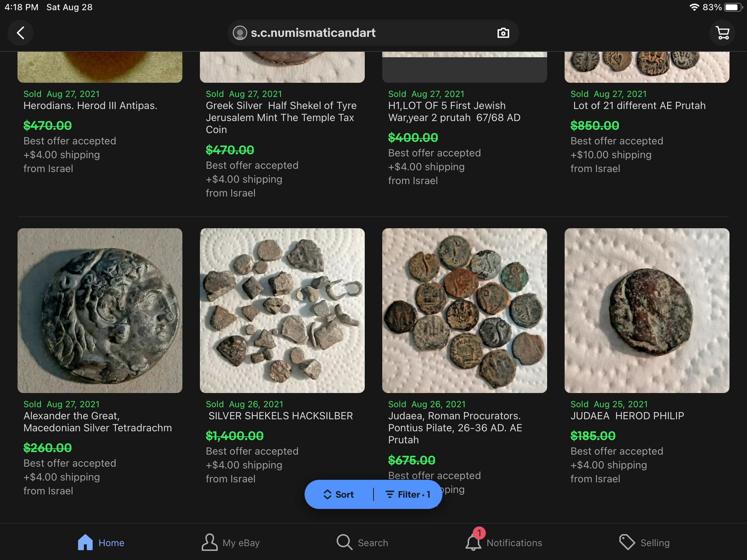Tap the seller profile avatar icon
This screenshot has width=747, height=560.
tap(240, 33)
